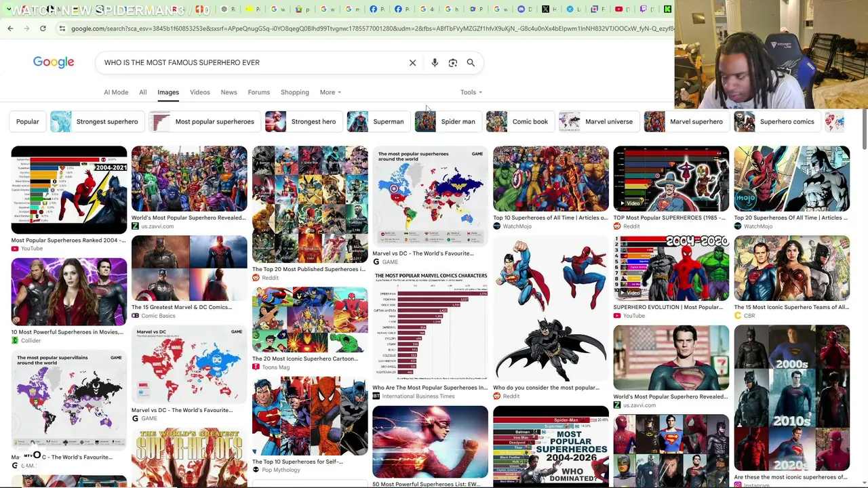The image size is (868, 488).
Task: Switch to the Kick browser tab
Action: point(667,9)
